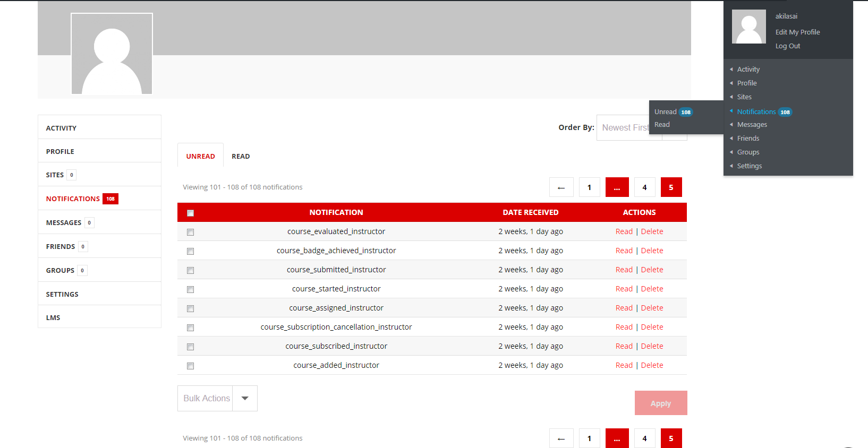Open the Bulk Actions dropdown
Screen dimensions: 868x448
217,399
